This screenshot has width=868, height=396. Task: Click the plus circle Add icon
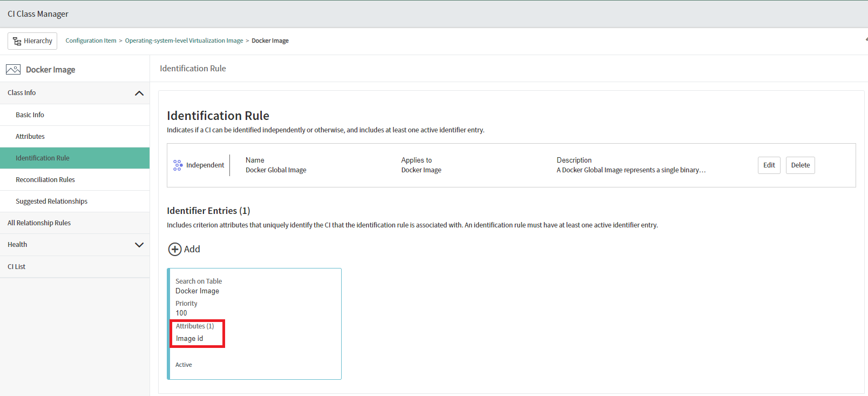point(175,249)
